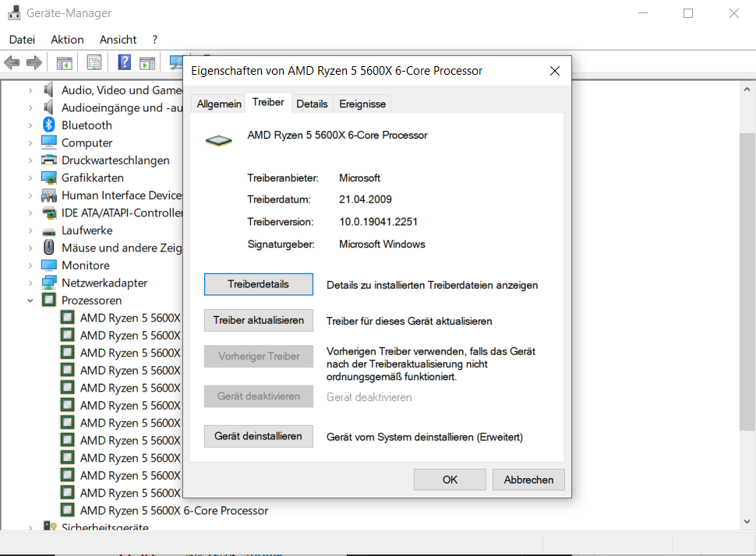The image size is (756, 556).
Task: Close the Eigenschaften dialog with X
Action: 555,71
